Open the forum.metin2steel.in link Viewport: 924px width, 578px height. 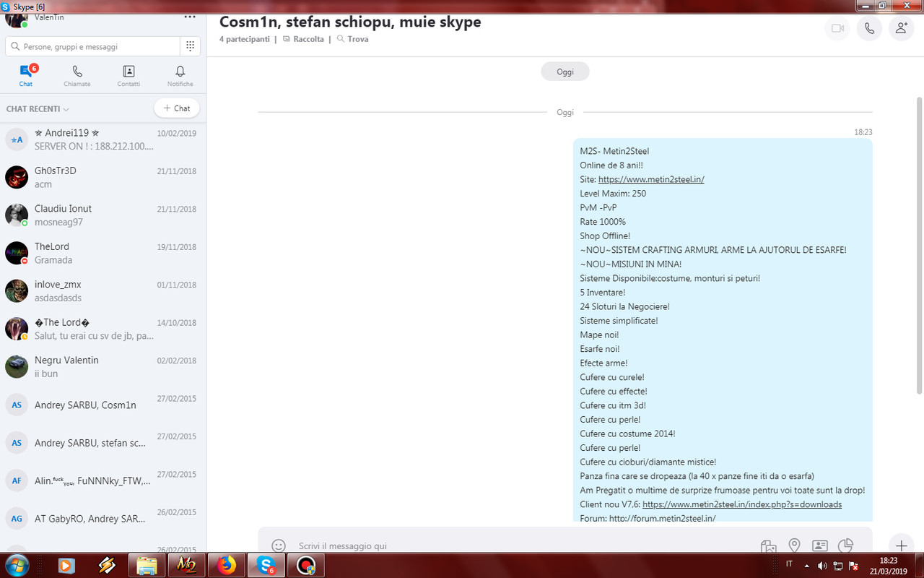pos(662,518)
